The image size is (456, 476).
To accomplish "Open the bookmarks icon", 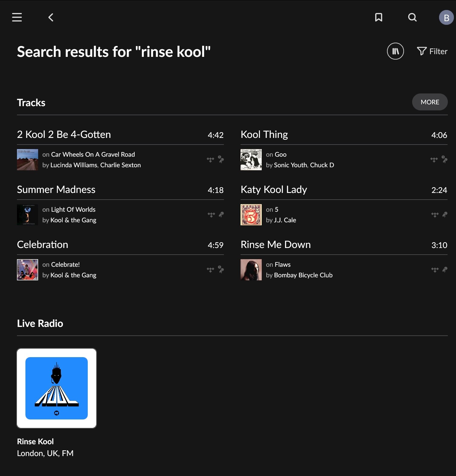I will (x=379, y=17).
